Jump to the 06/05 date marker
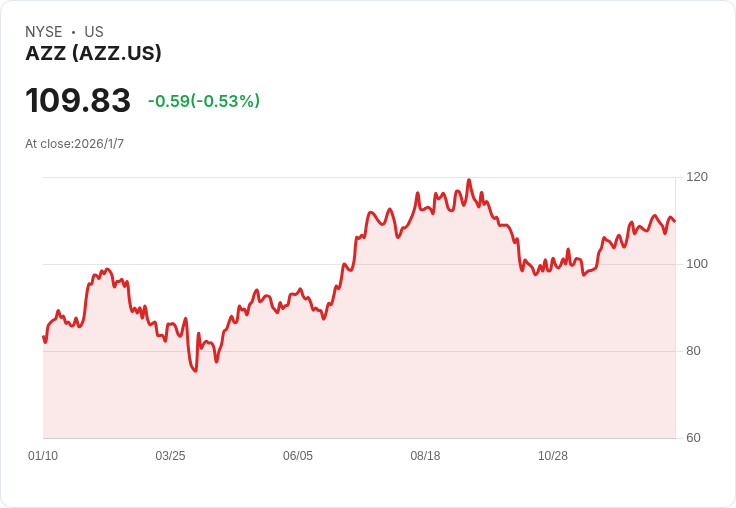Viewport: 736px width, 508px height. pyautogui.click(x=298, y=456)
